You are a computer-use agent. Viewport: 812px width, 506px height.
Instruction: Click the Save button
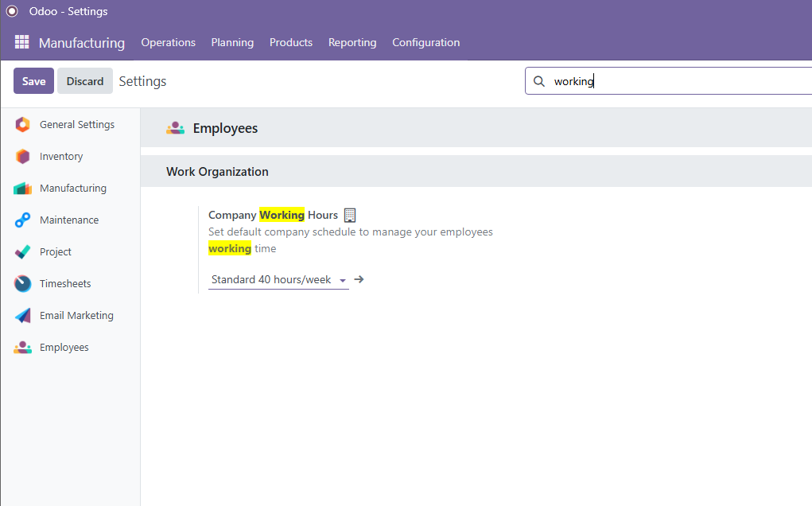pos(33,81)
